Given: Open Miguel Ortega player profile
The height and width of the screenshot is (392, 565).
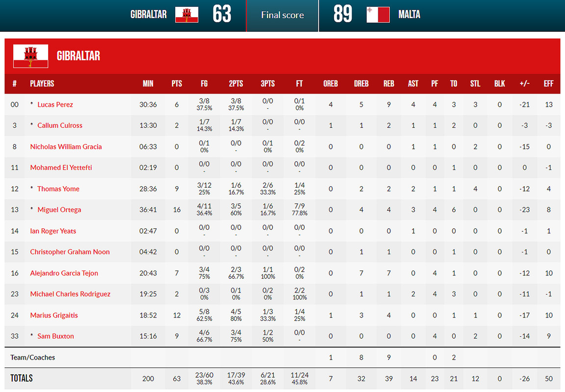Looking at the screenshot, I should click(x=59, y=210).
